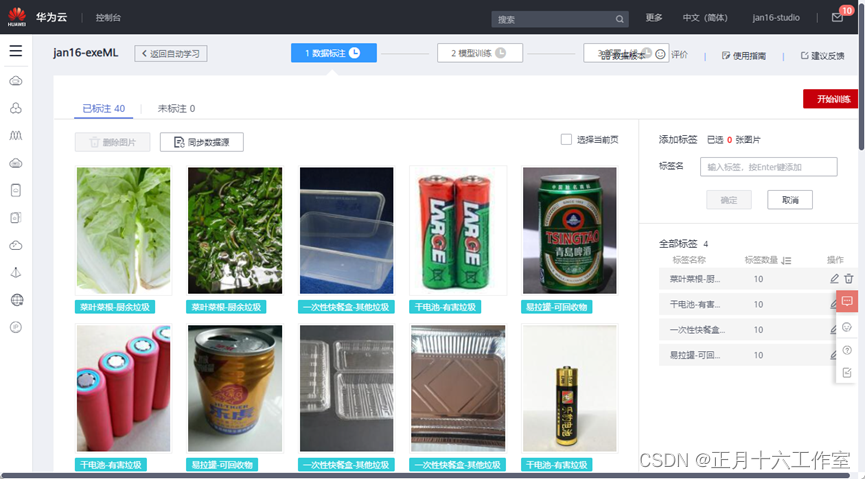Sort labels by 标签数量 sort icon
Screen dimensions: 865x479
click(x=786, y=260)
